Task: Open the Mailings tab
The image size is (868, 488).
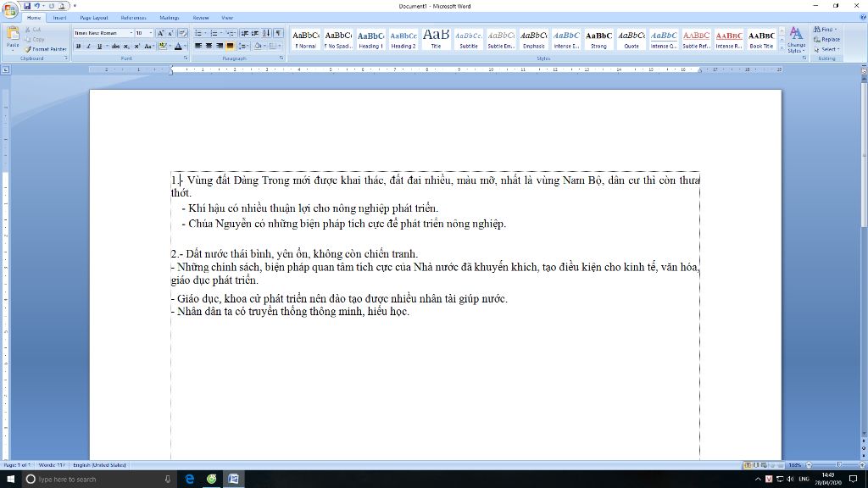Action: [x=170, y=18]
